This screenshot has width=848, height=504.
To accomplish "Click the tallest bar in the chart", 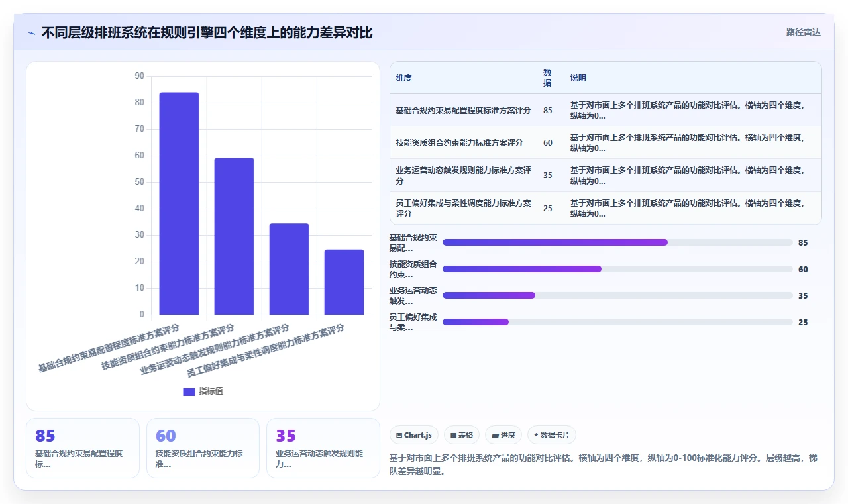I will 179,203.
